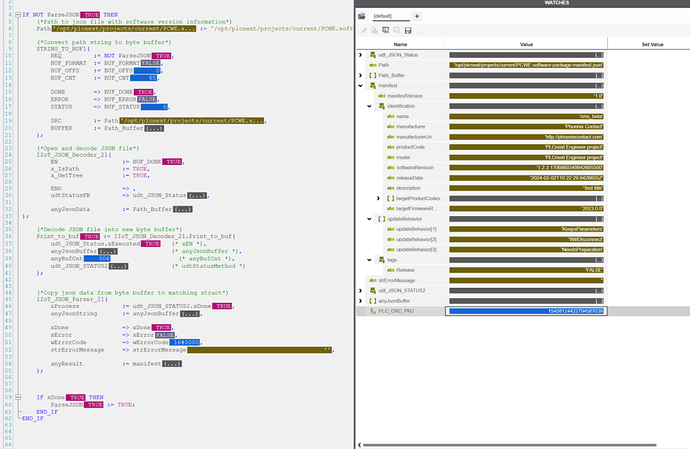Expand the targetProductCodes node
690x449 pixels.
pyautogui.click(x=377, y=198)
